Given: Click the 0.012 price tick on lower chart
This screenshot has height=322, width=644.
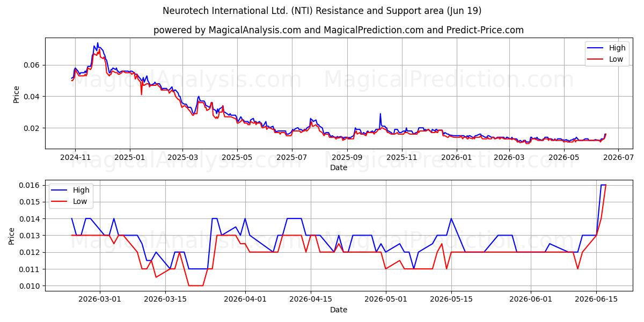Looking at the screenshot, I should [x=31, y=252].
